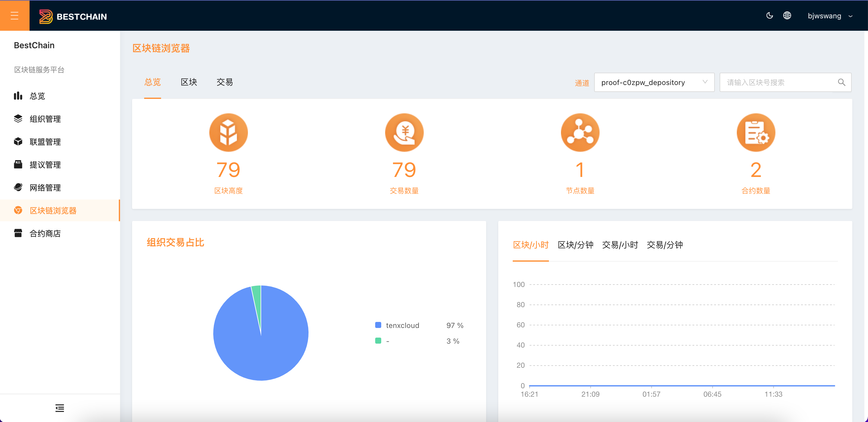Click the 区块高度 cube icon

click(228, 132)
